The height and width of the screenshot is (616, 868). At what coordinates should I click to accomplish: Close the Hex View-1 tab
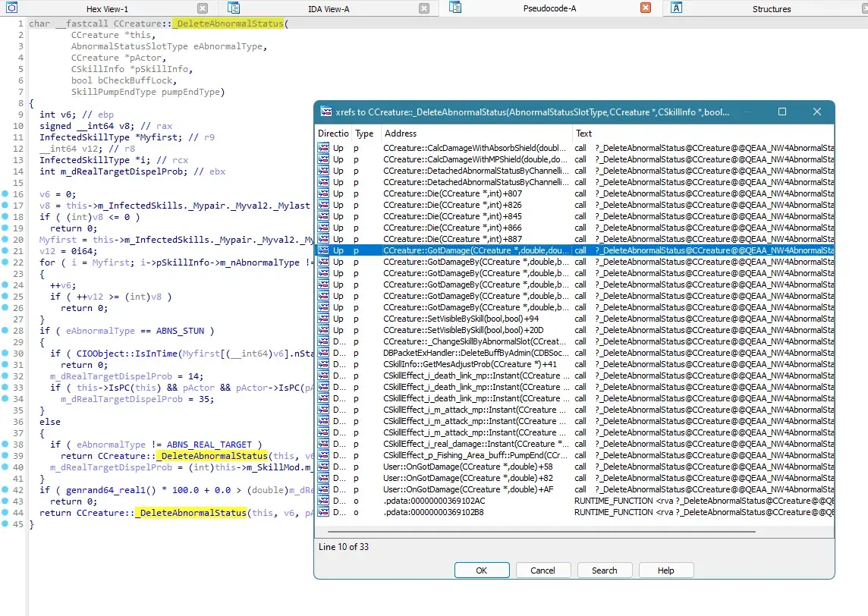coord(203,8)
